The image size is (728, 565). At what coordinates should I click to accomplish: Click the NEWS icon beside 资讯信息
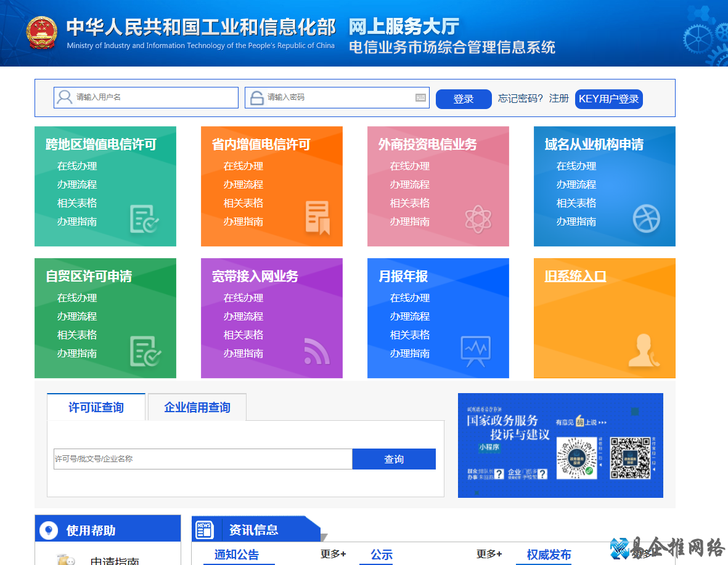pos(204,529)
